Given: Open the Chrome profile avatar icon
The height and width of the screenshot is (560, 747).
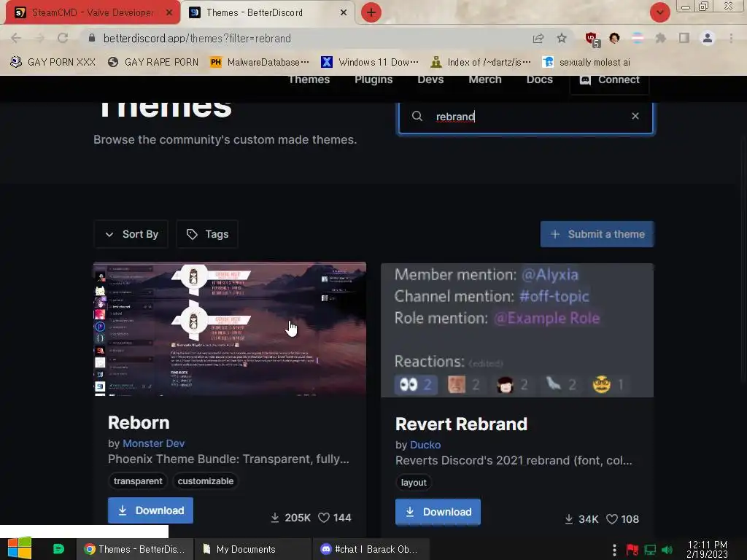Looking at the screenshot, I should (708, 38).
